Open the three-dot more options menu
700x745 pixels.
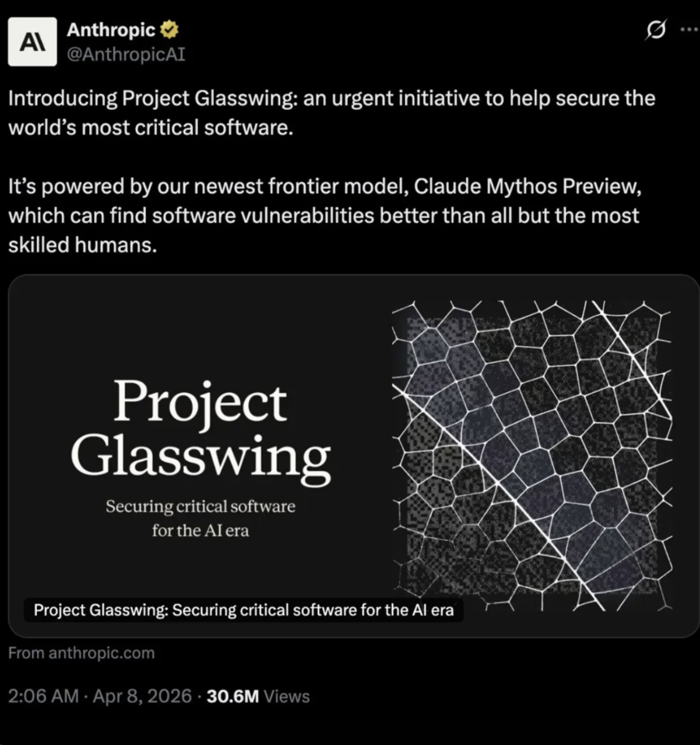point(689,30)
